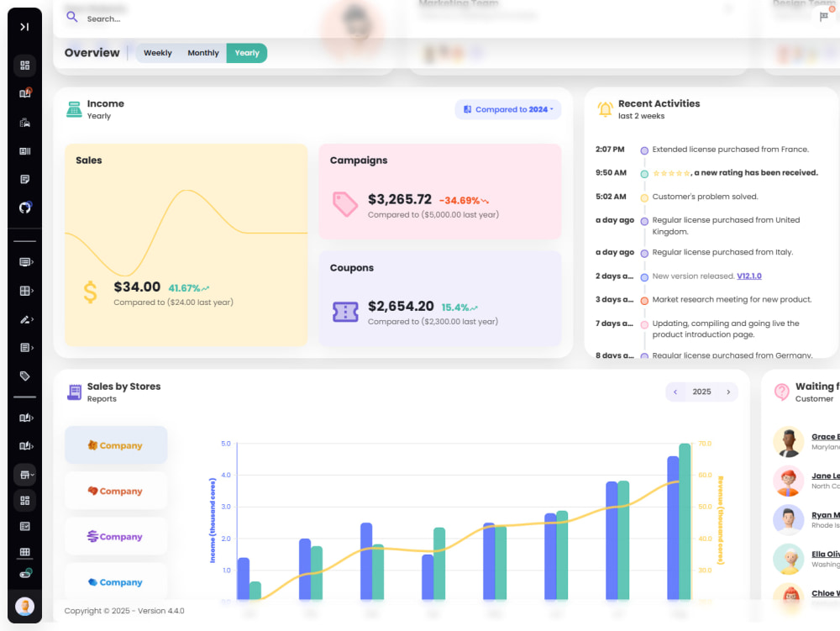The height and width of the screenshot is (631, 840).
Task: Open the checklist form sidebar icon
Action: click(x=24, y=526)
